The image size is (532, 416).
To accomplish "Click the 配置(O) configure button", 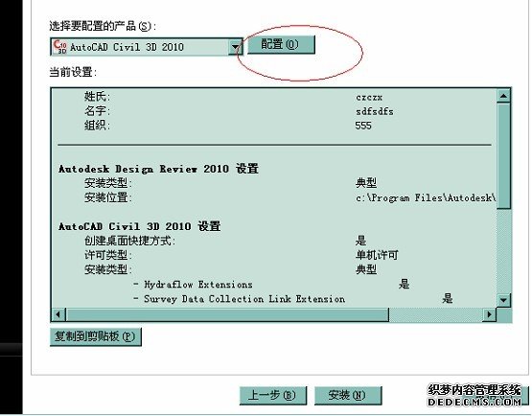I will (281, 44).
